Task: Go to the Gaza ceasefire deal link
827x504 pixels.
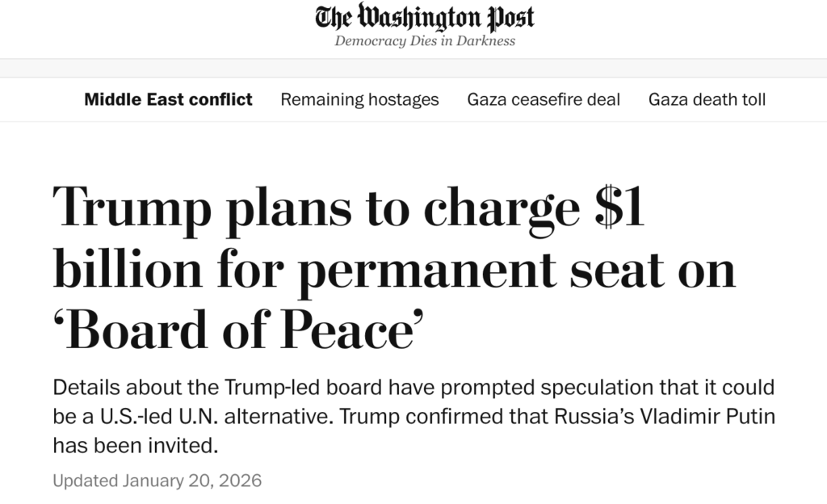Action: [x=544, y=99]
